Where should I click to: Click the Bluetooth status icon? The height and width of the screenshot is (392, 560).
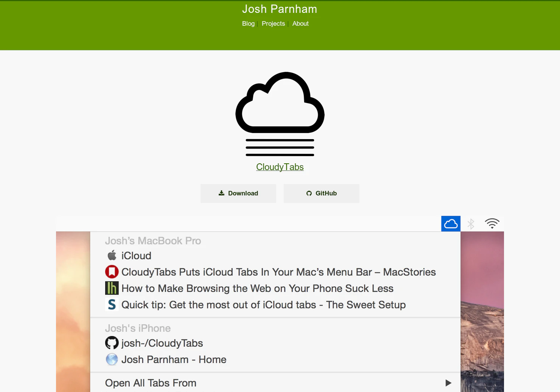pyautogui.click(x=471, y=224)
